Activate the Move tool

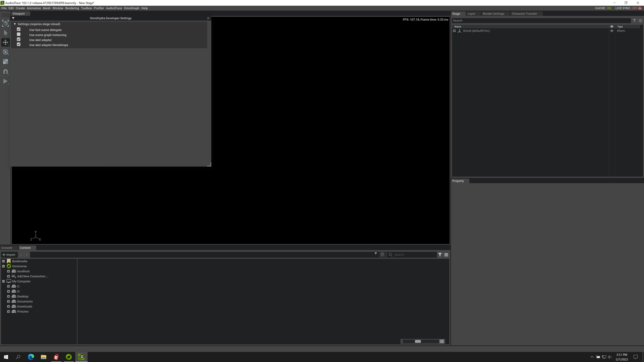pos(6,42)
